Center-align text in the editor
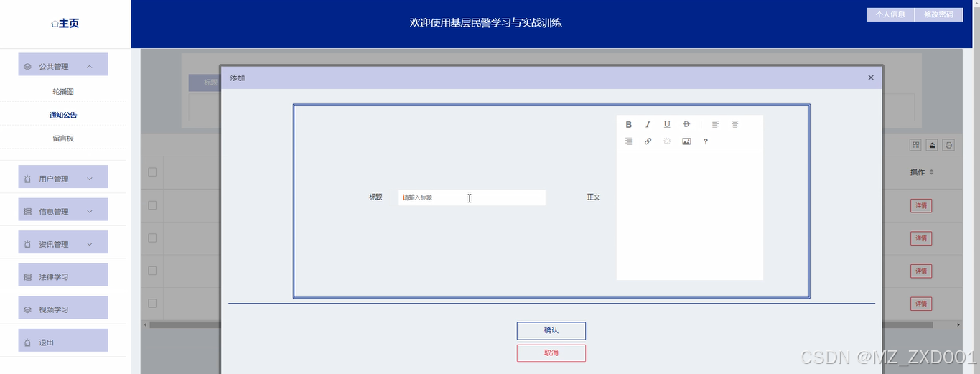980x374 pixels. (734, 125)
